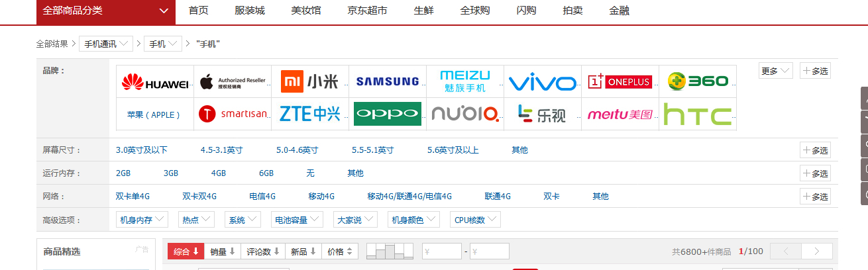Click 全部结果 breadcrumb link

pos(52,44)
